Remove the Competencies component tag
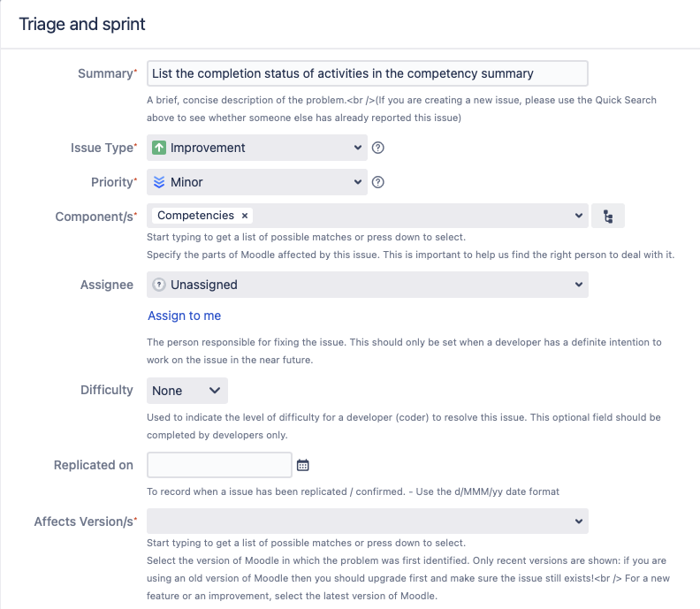 (x=245, y=216)
